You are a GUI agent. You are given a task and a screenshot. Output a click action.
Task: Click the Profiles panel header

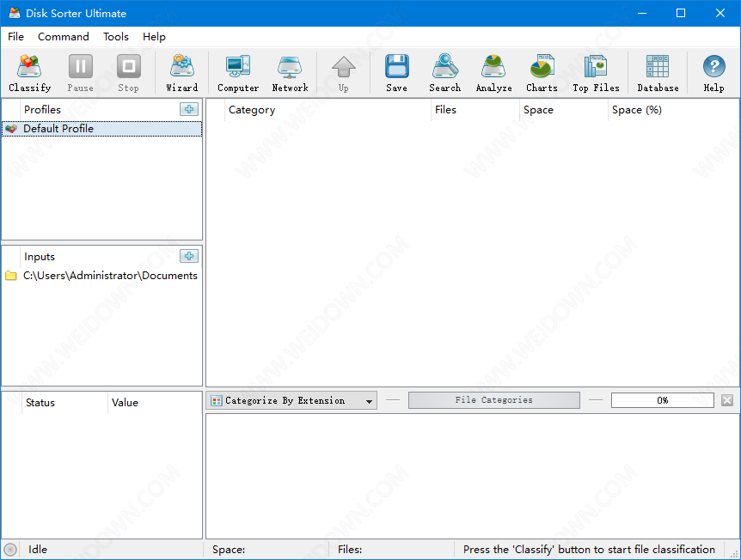42,110
